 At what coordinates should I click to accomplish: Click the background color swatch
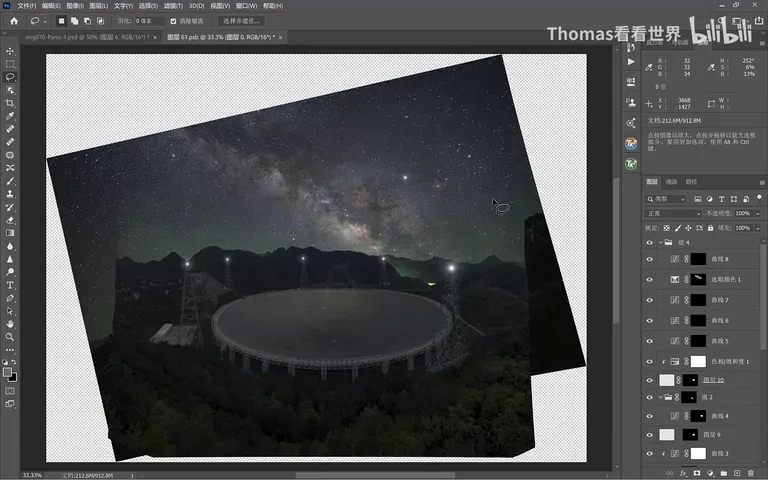(x=12, y=377)
